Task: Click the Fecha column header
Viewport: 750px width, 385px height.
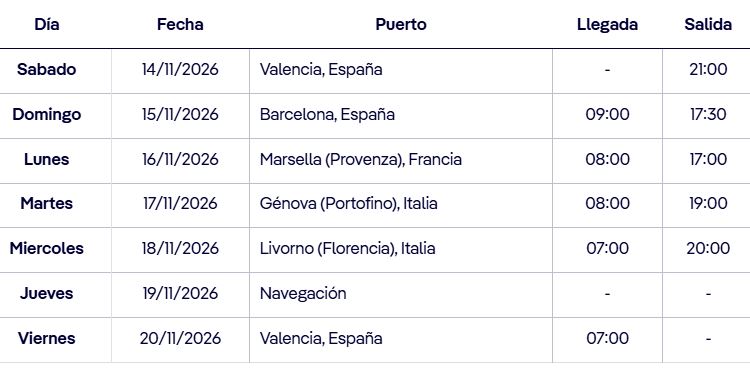Action: point(180,24)
